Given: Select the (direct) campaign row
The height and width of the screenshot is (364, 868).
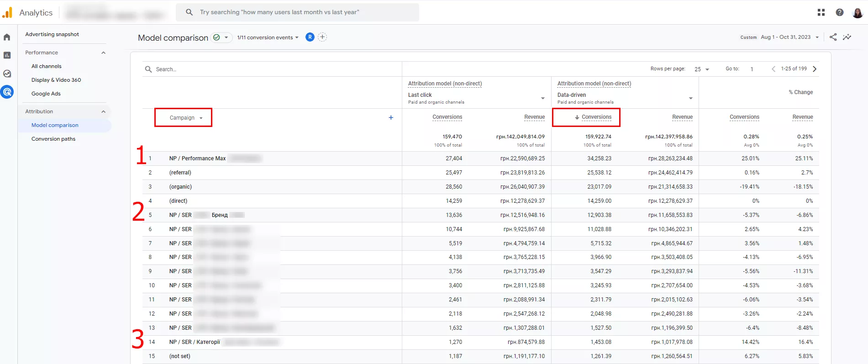Looking at the screenshot, I should pos(480,201).
